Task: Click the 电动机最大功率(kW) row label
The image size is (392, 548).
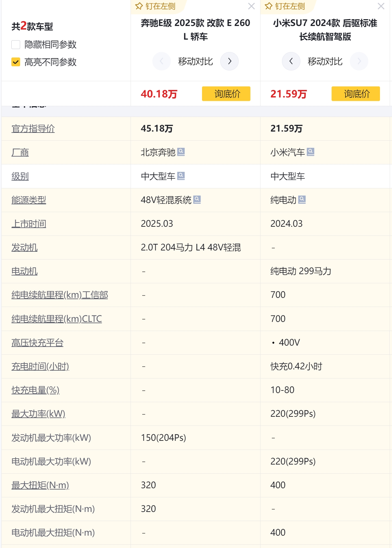Action: tap(51, 462)
